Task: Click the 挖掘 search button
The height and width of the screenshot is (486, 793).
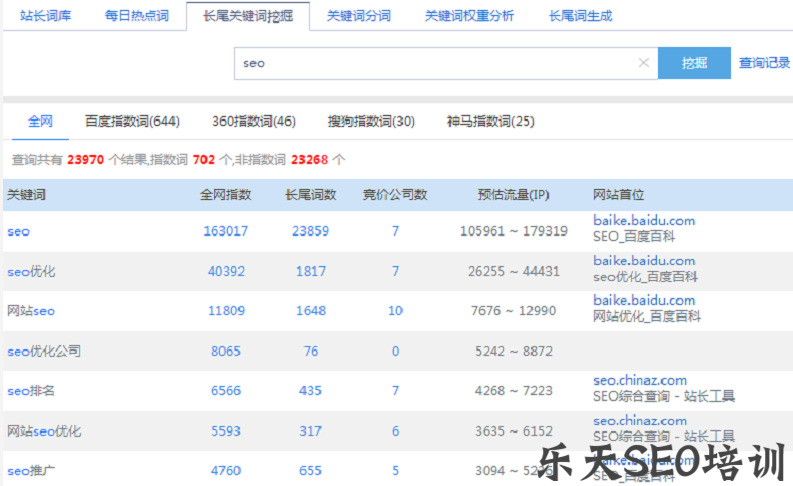Action: (x=694, y=63)
